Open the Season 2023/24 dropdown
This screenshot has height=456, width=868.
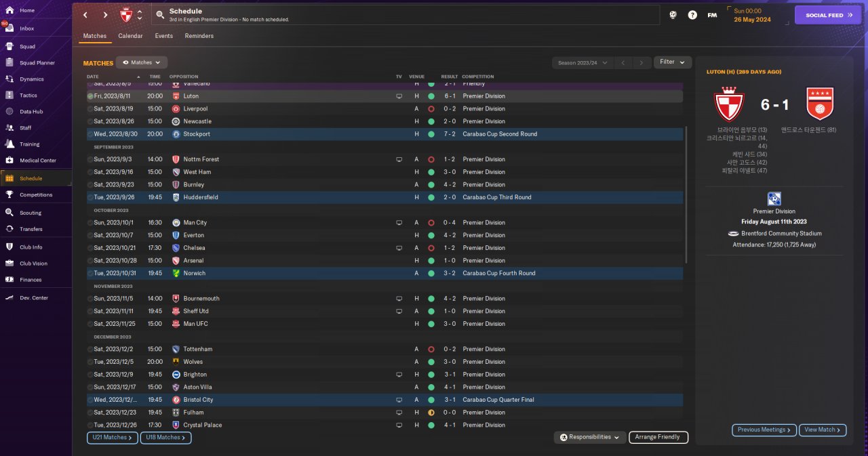583,62
